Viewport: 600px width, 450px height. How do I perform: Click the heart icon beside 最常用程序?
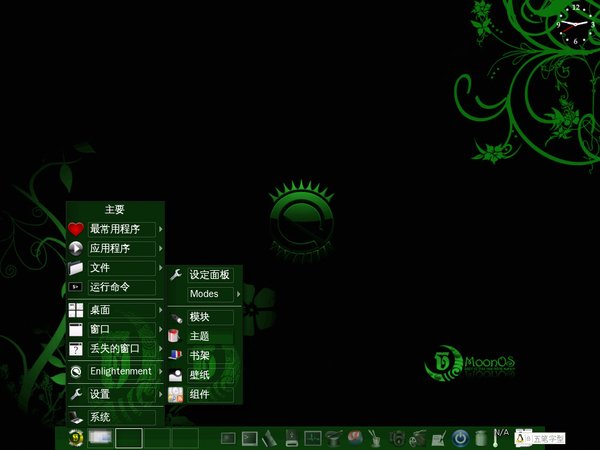point(76,229)
